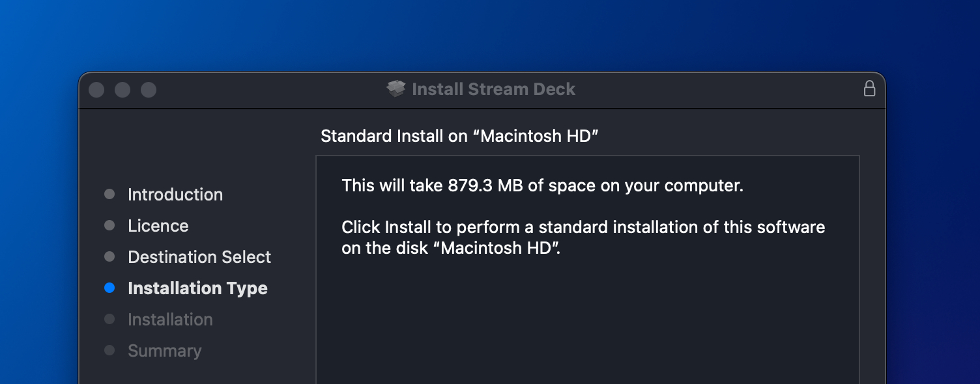The width and height of the screenshot is (980, 384).
Task: Open the Destination Select step
Action: click(x=199, y=257)
